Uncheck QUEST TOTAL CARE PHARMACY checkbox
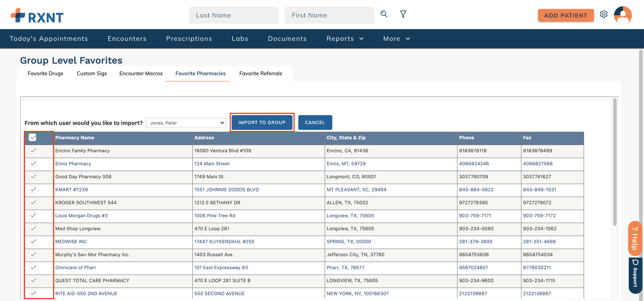 (32, 280)
